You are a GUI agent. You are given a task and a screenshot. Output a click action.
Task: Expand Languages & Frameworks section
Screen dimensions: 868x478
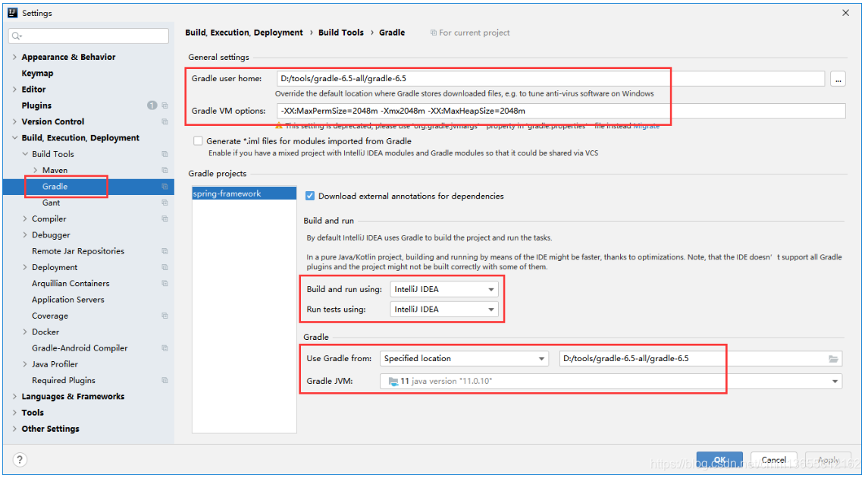(x=14, y=397)
